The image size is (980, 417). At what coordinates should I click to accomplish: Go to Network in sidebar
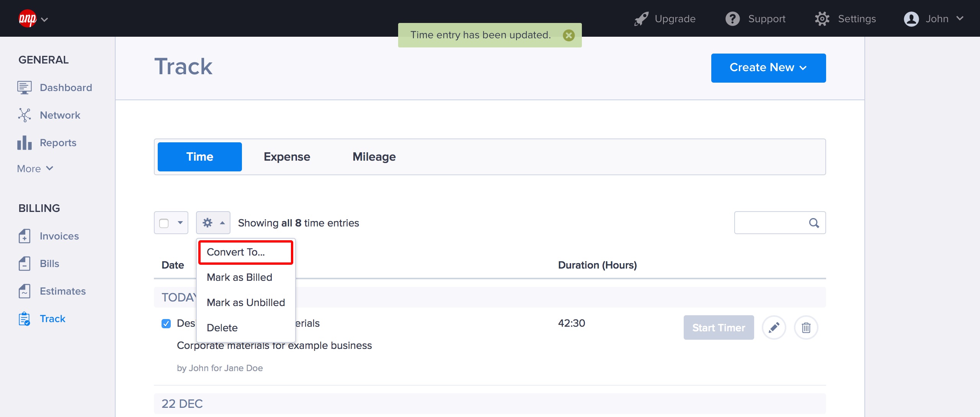point(60,115)
